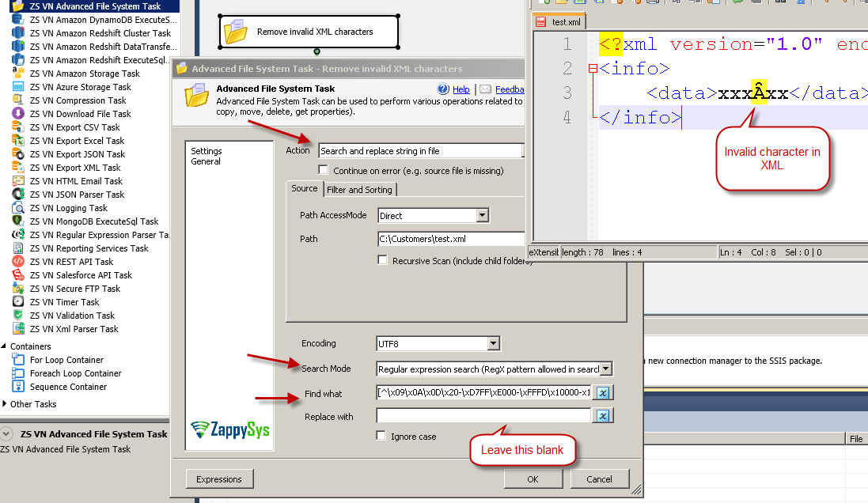Screen dimensions: 868x503
Task: Select the ZS VN Validation Task
Action: (70, 315)
